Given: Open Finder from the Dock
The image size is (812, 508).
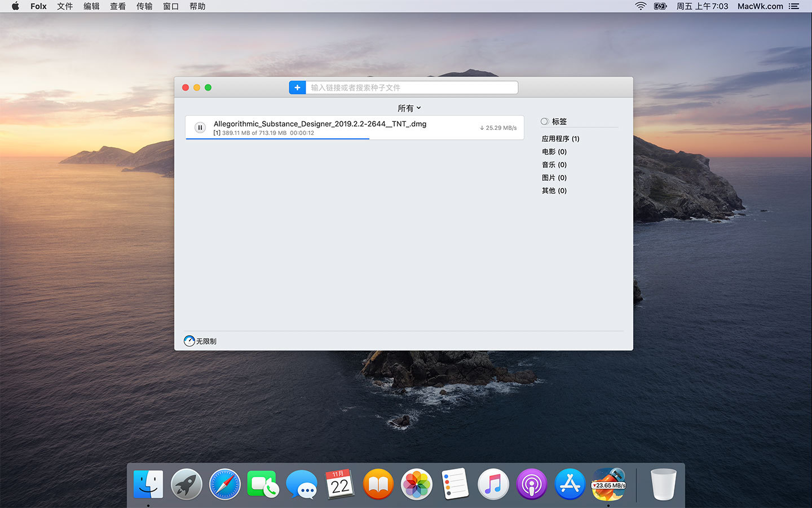Looking at the screenshot, I should [x=148, y=484].
